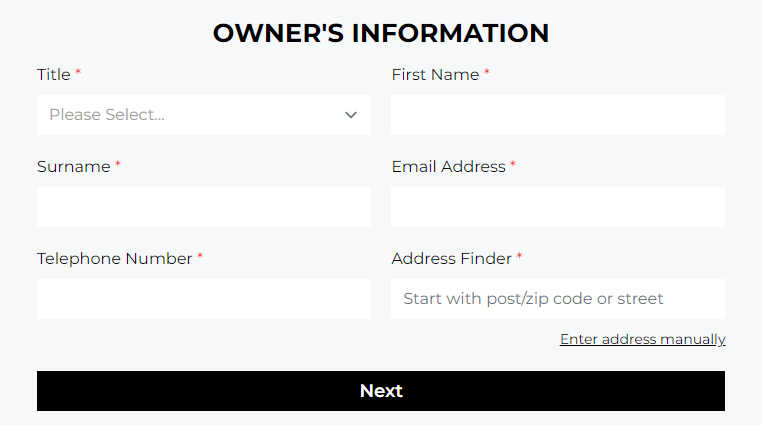762x425 pixels.
Task: Click the Telephone Number input box
Action: point(203,299)
